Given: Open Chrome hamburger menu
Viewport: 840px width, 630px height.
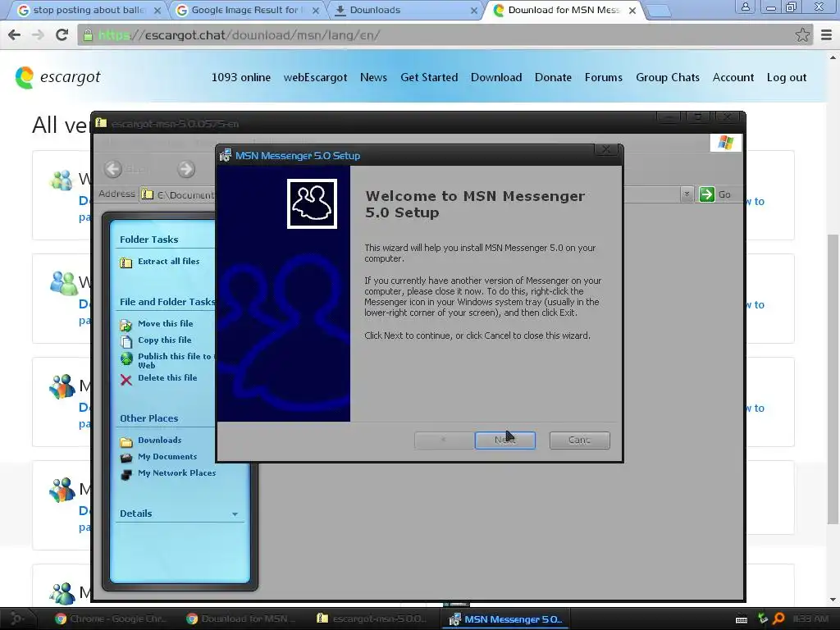Looking at the screenshot, I should coord(827,35).
